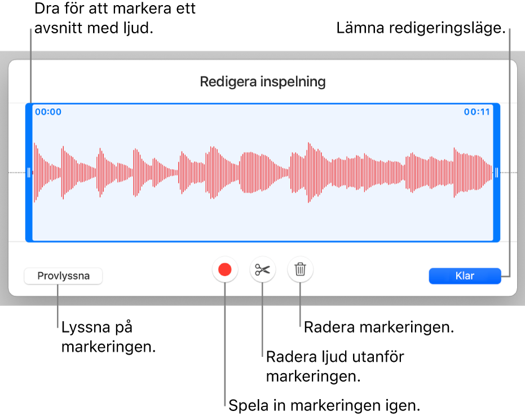Click the 00:00 start timestamp
Viewport: 525px width, 420px height.
48,112
